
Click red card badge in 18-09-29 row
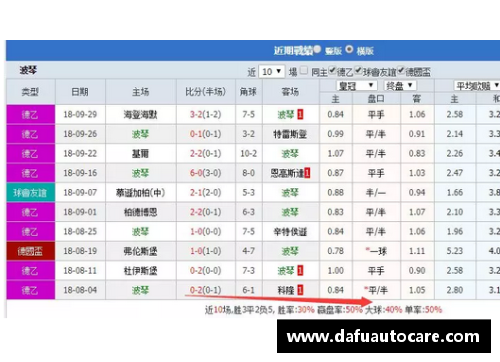300,114
